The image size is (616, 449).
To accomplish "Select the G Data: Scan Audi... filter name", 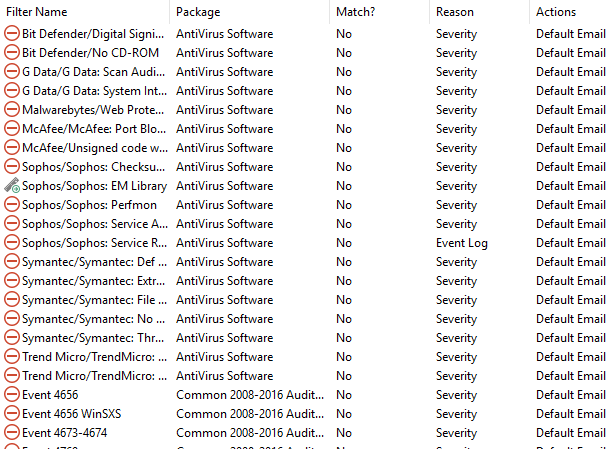I will coord(94,72).
